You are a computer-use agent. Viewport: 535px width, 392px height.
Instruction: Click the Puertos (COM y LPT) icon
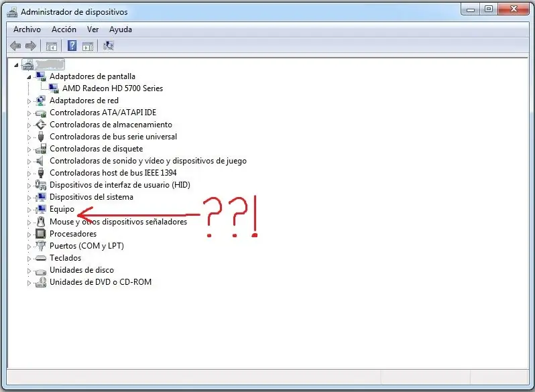point(41,246)
